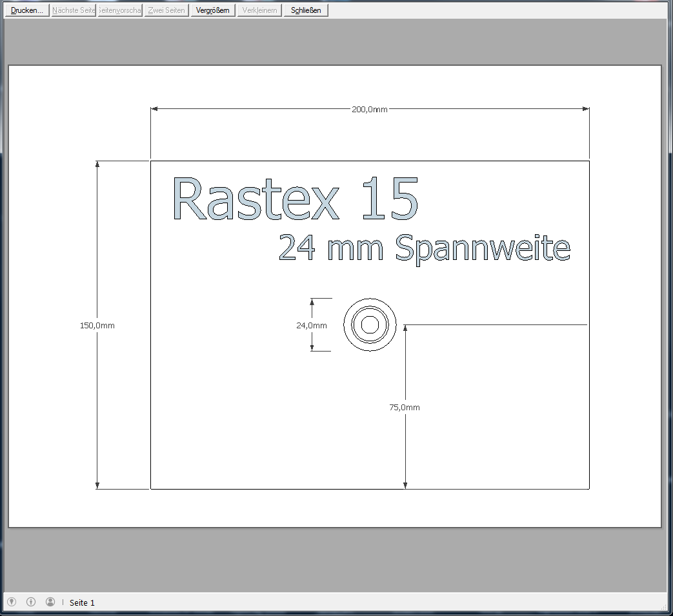The height and width of the screenshot is (616, 673).
Task: Close the preview with Schließen
Action: [x=306, y=10]
